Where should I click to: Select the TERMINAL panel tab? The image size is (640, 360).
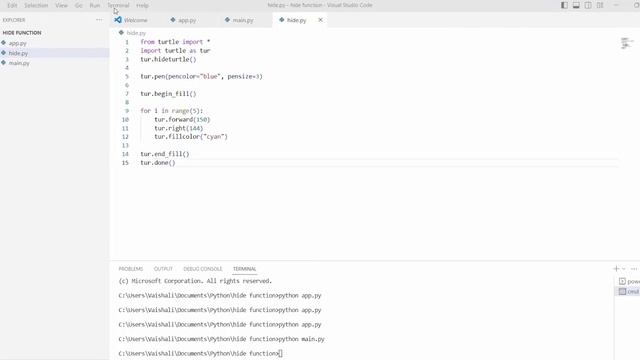(x=244, y=269)
